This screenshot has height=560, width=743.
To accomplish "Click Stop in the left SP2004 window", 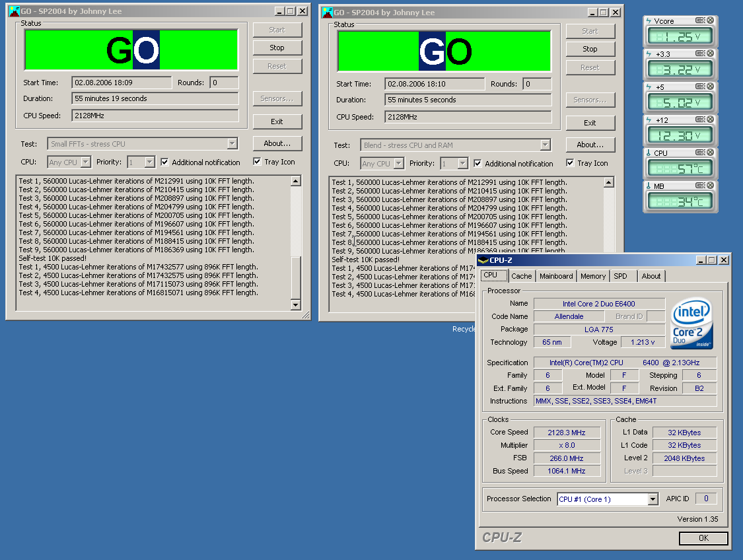I will click(x=277, y=48).
